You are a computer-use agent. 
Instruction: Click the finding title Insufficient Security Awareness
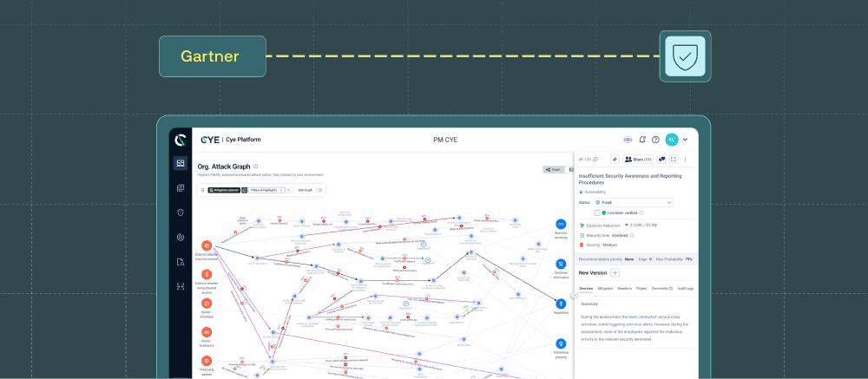[629, 179]
